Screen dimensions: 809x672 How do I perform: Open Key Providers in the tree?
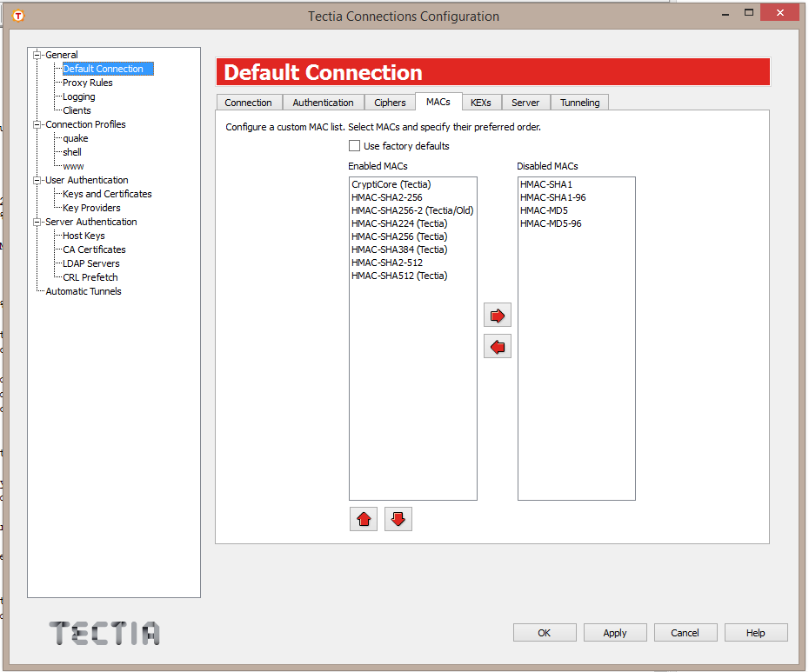[x=91, y=208]
